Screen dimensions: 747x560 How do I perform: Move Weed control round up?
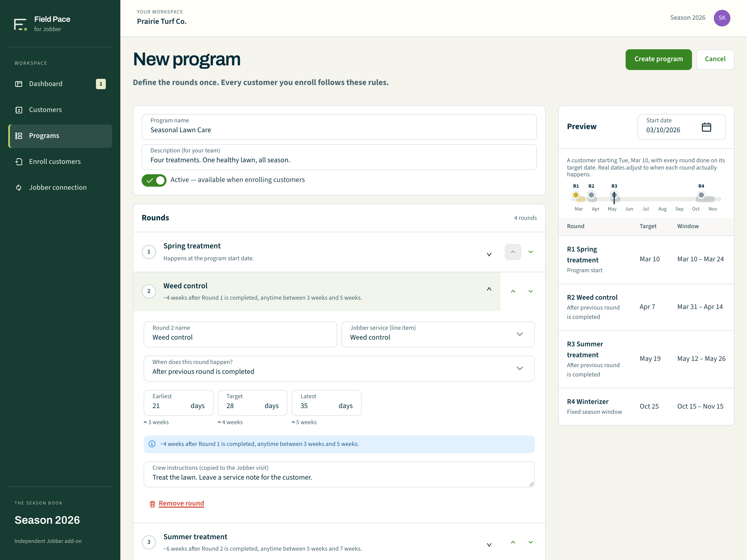(x=513, y=291)
